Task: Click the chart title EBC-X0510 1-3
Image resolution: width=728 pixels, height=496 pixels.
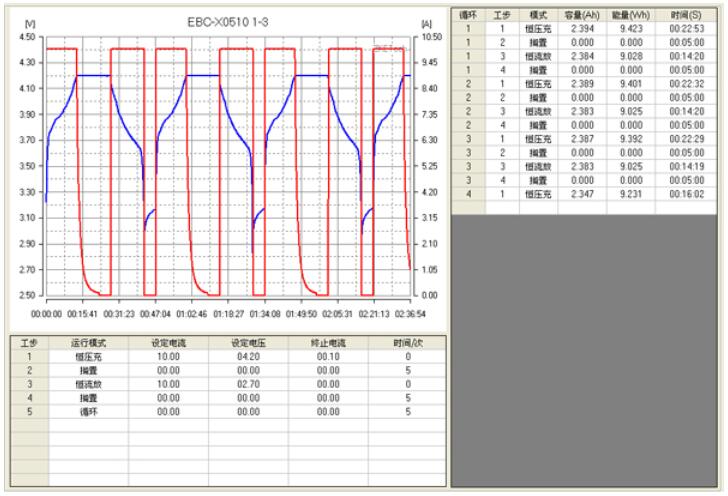Action: [x=228, y=21]
